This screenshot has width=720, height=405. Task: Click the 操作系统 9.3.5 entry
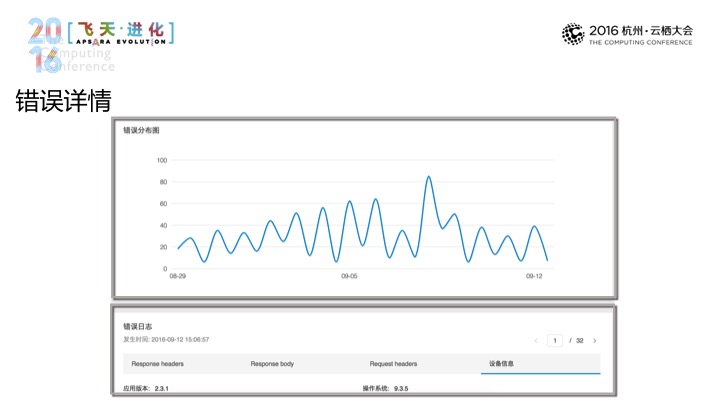click(x=387, y=387)
